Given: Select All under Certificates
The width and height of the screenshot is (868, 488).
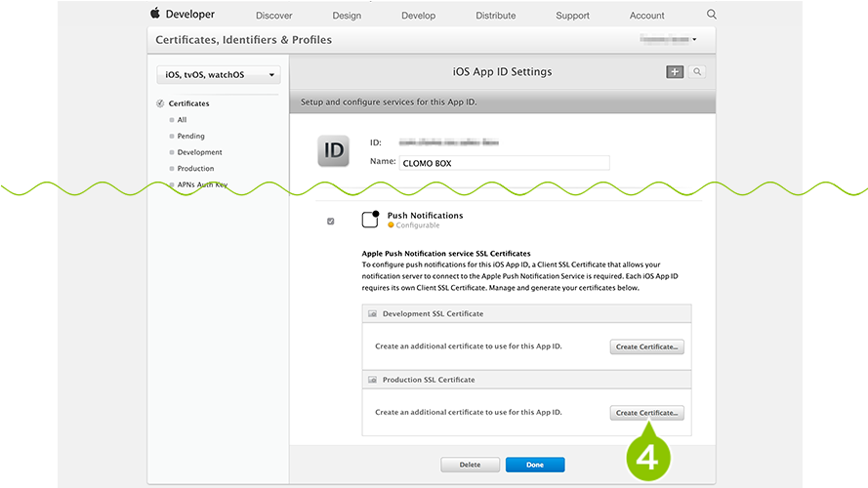Looking at the screenshot, I should pos(183,119).
